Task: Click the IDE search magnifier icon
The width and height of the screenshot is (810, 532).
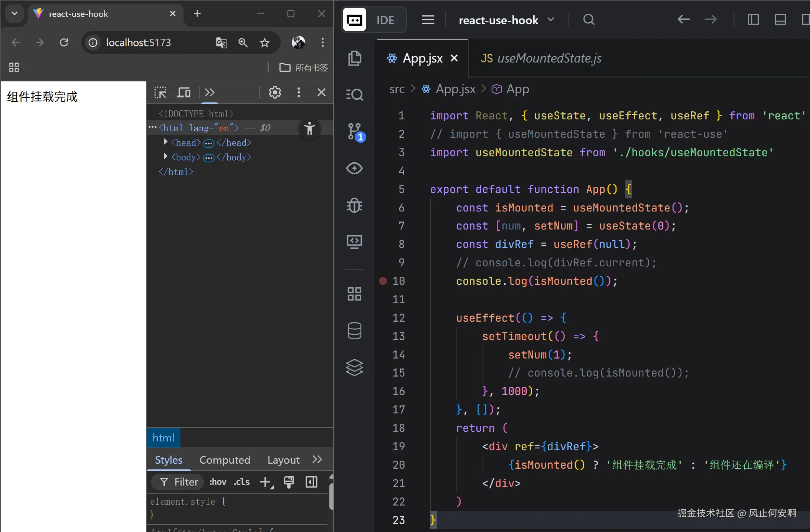Action: [x=588, y=20]
